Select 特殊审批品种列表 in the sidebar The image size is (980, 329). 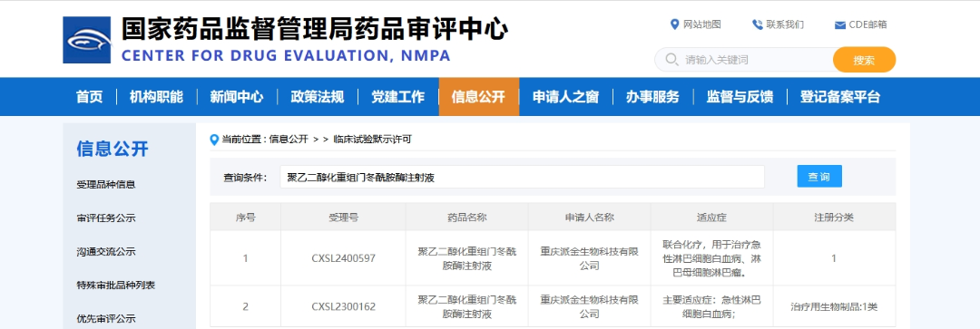(x=115, y=285)
